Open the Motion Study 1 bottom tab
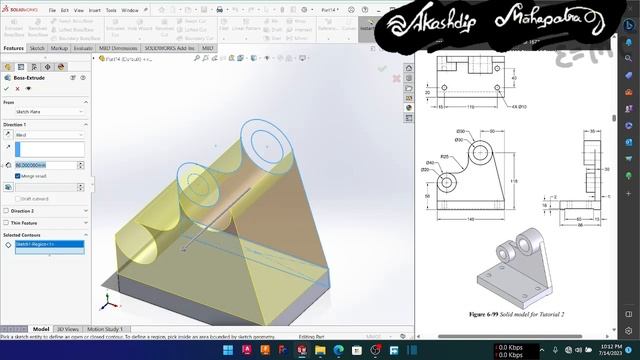This screenshot has height=360, width=640. [x=105, y=329]
